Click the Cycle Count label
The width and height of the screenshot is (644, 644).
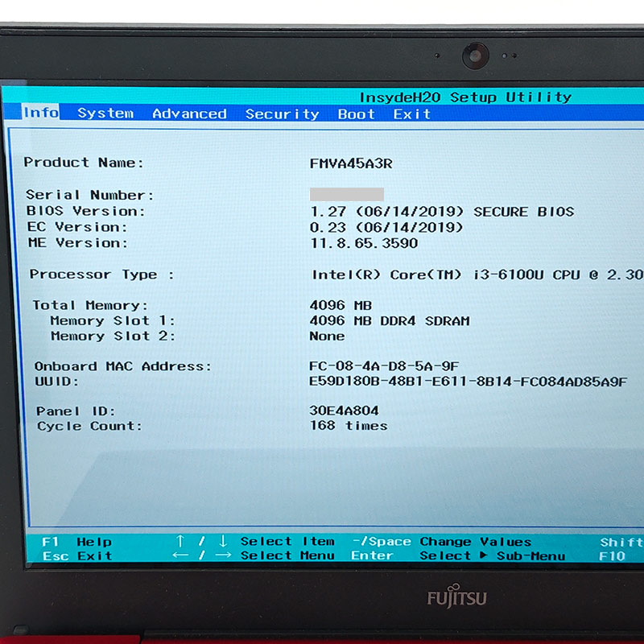89,426
